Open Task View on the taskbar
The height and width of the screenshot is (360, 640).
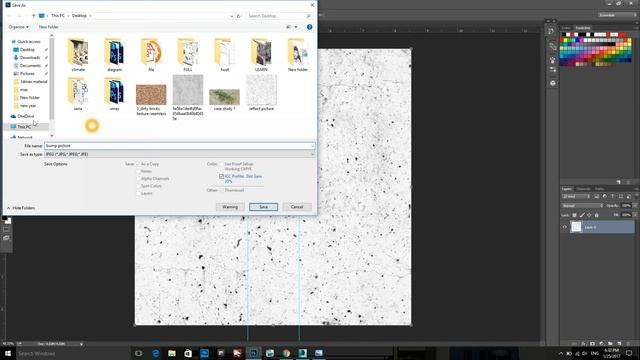tap(139, 353)
